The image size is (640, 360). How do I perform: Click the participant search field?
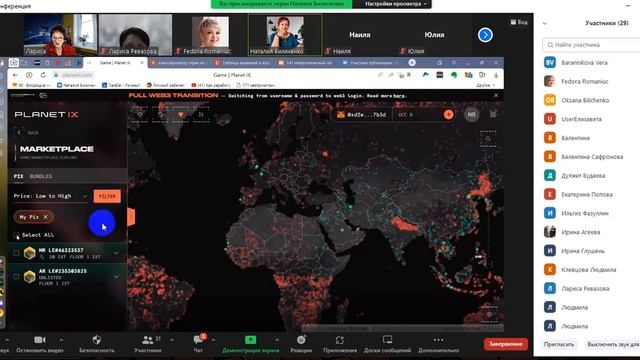pyautogui.click(x=591, y=45)
